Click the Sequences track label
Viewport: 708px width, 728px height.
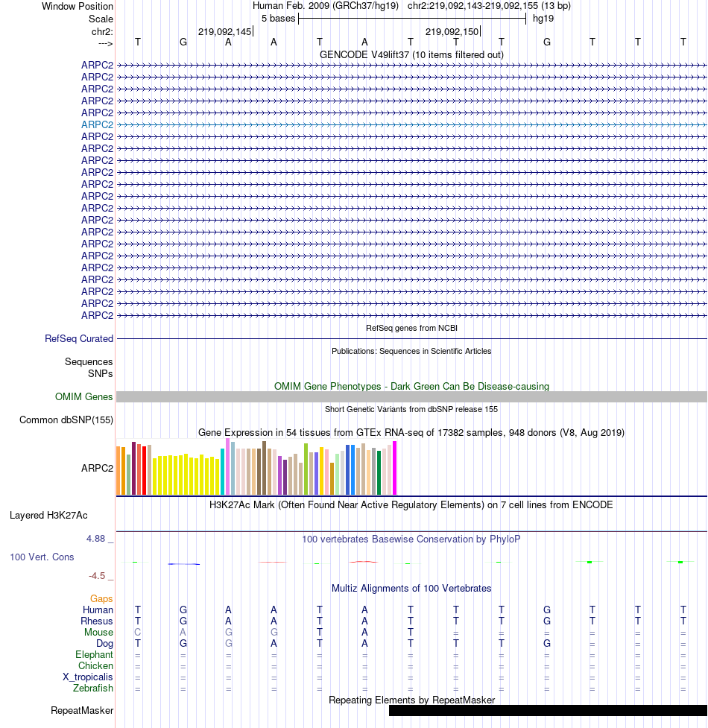[89, 361]
